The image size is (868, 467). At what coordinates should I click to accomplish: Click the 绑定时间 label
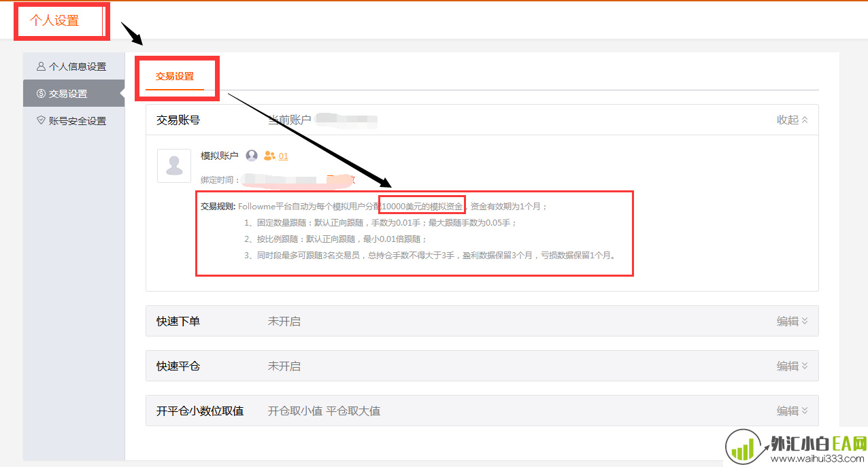click(x=220, y=180)
